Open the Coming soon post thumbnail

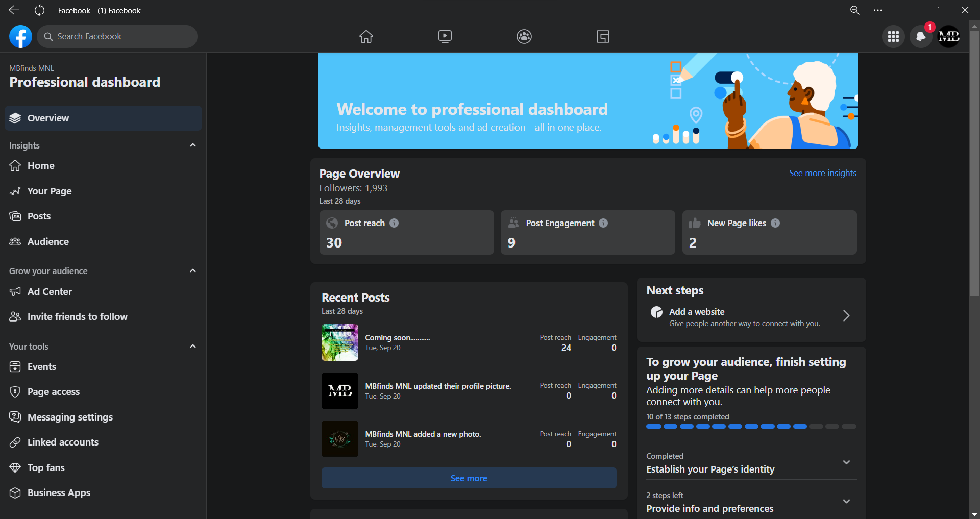[340, 342]
